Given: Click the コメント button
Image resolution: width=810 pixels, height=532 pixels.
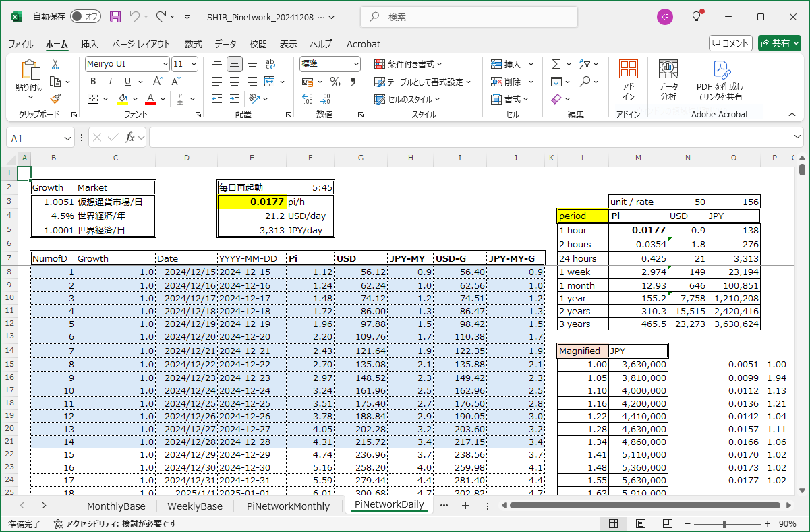Looking at the screenshot, I should click(x=730, y=43).
